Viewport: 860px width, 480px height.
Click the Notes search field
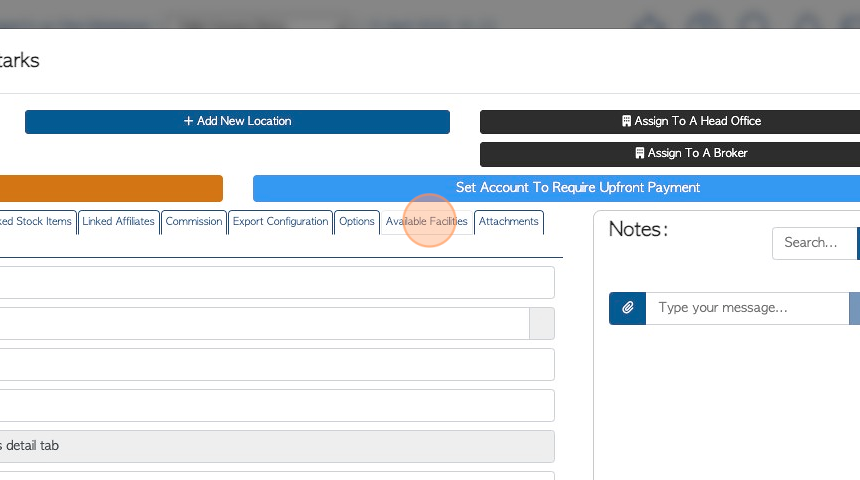click(815, 243)
